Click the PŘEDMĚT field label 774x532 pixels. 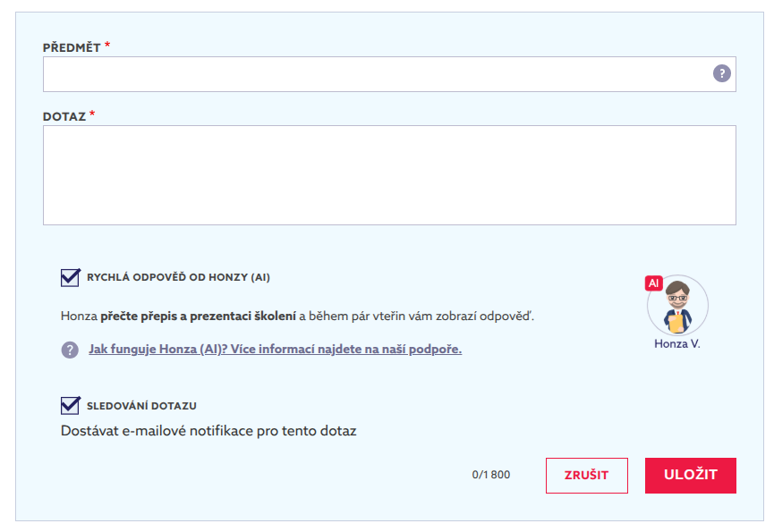[72, 47]
